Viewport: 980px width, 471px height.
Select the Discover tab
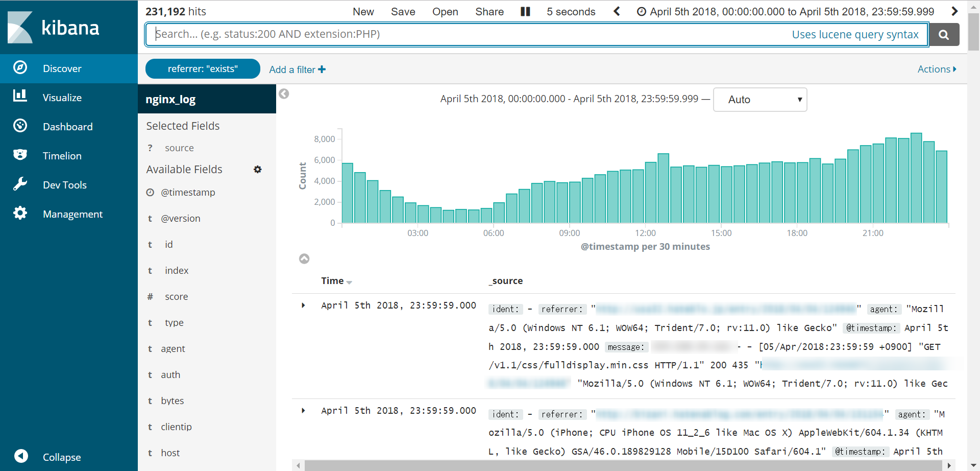pyautogui.click(x=62, y=68)
